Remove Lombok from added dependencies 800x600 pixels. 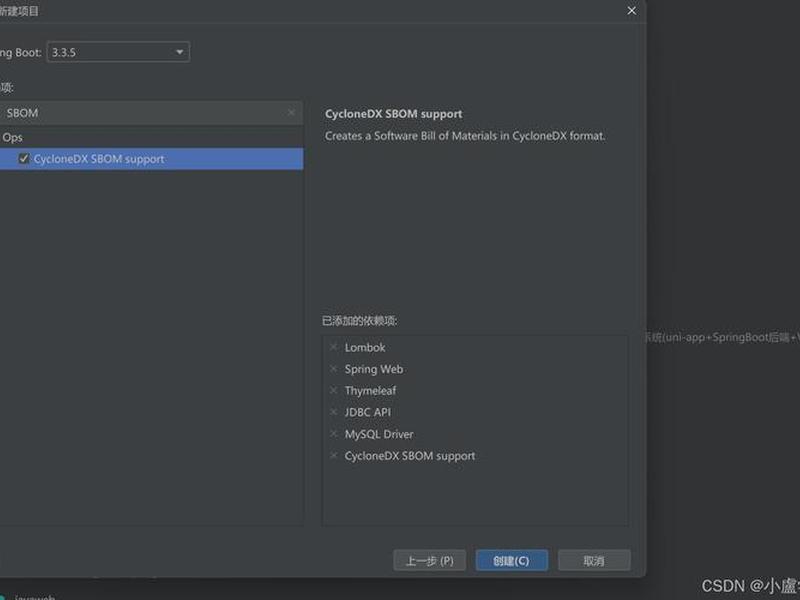334,347
